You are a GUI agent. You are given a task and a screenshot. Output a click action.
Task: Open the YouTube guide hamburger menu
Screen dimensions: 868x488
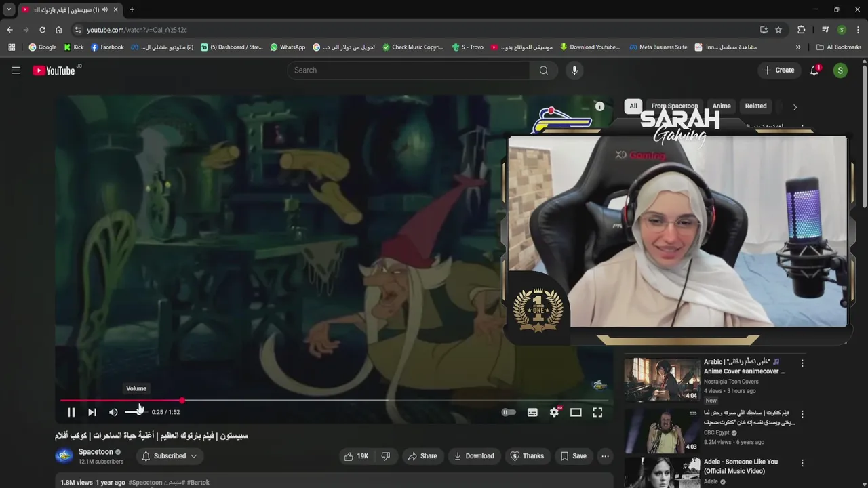16,70
